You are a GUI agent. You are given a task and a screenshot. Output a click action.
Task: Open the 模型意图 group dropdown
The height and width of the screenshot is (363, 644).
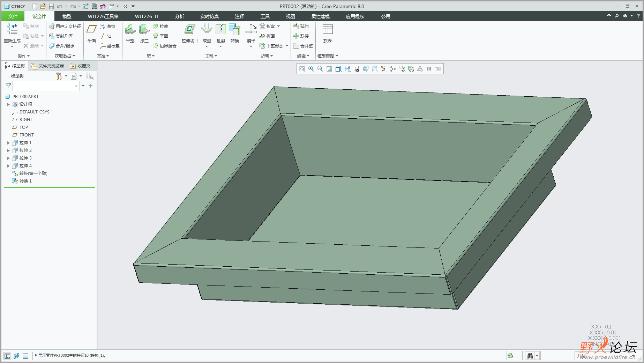click(x=328, y=56)
